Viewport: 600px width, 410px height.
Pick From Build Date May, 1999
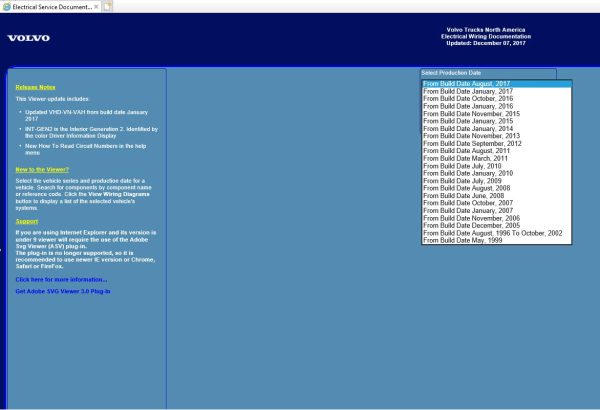tap(497, 240)
